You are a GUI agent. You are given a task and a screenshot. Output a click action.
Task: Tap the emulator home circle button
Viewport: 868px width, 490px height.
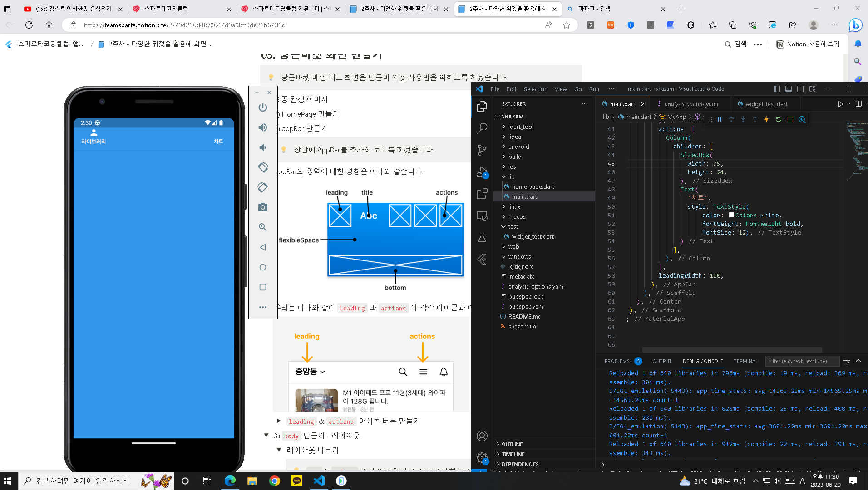(263, 267)
